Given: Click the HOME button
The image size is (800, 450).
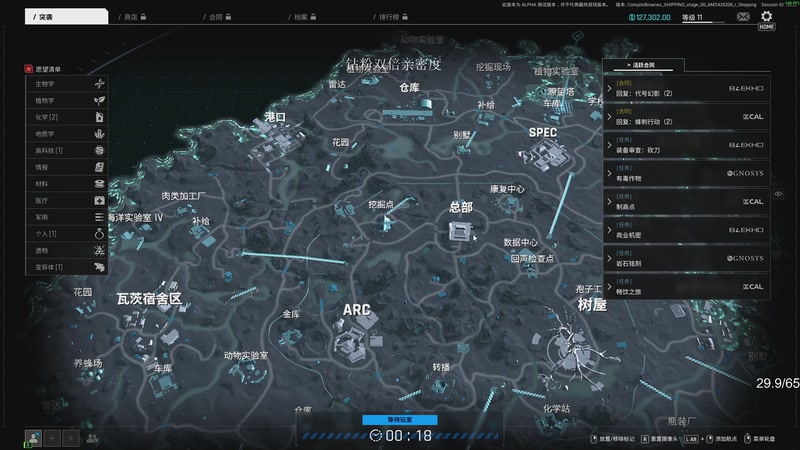Looking at the screenshot, I should pos(766,27).
